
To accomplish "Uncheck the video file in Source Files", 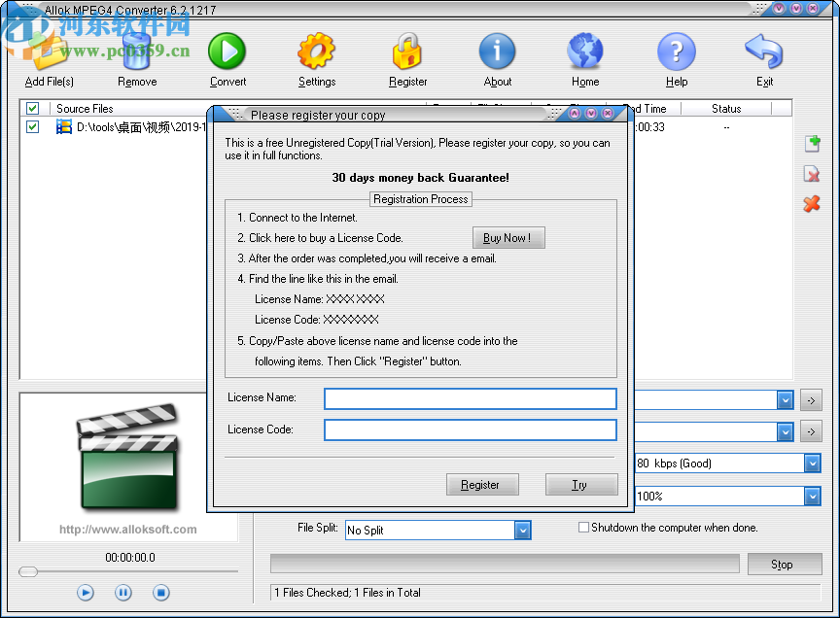I will point(32,126).
